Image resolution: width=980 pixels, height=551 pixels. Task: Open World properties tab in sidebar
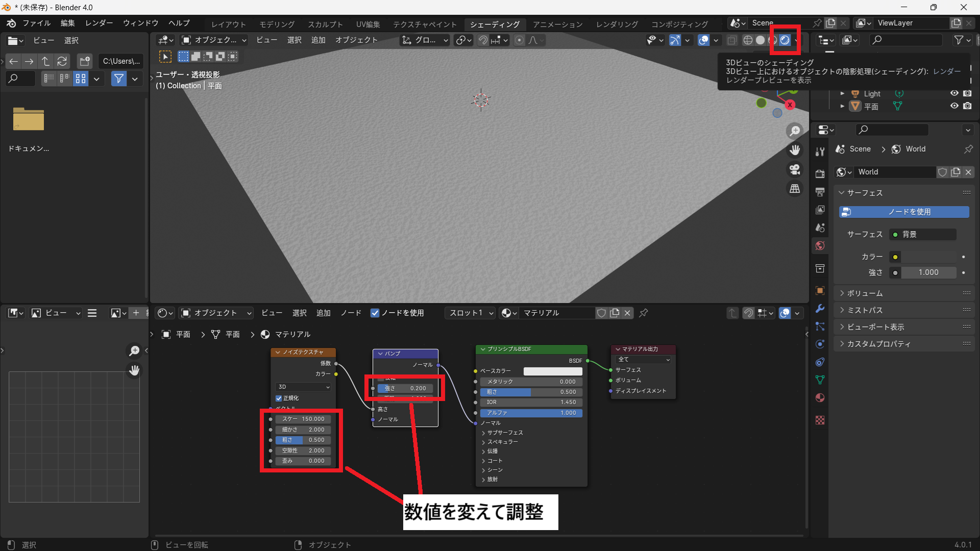pos(820,246)
